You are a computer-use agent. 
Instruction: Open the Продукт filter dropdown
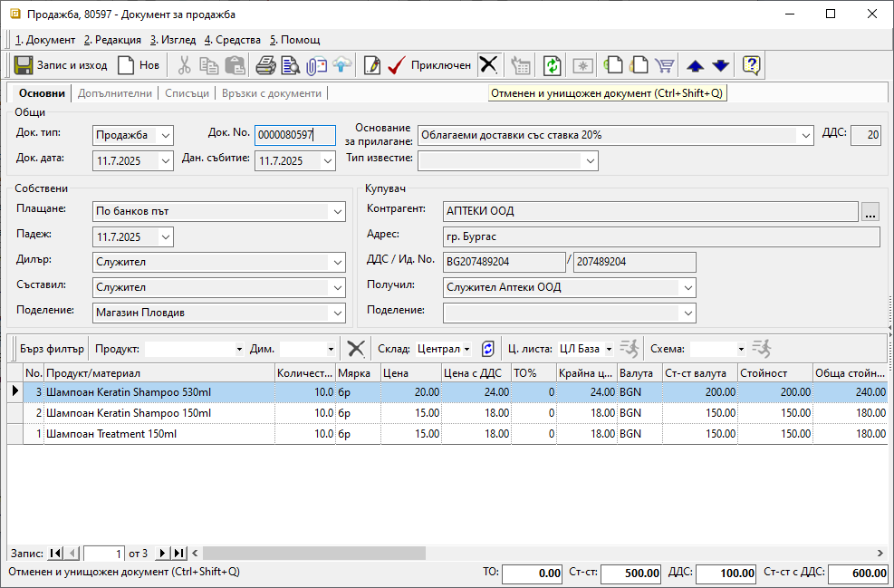pyautogui.click(x=239, y=349)
